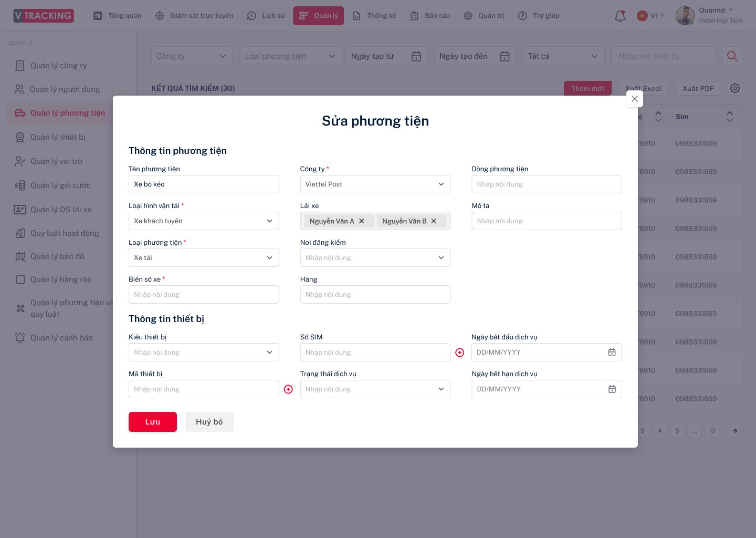The width and height of the screenshot is (756, 538).
Task: Click the Huỷ bỏ button
Action: click(209, 422)
